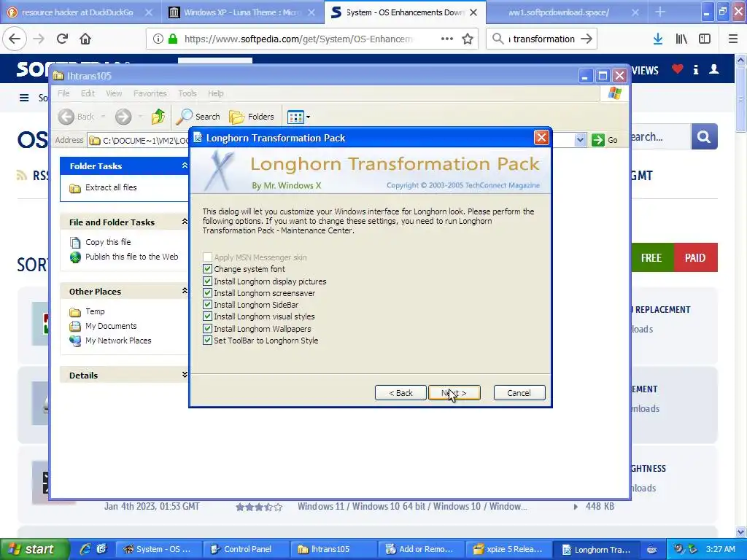Switch to Windows XP Luna Theme tab

(242, 12)
